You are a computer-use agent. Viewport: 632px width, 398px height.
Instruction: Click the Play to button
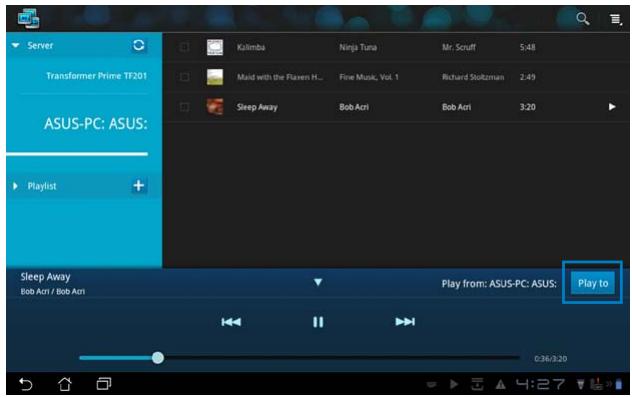[x=592, y=283]
